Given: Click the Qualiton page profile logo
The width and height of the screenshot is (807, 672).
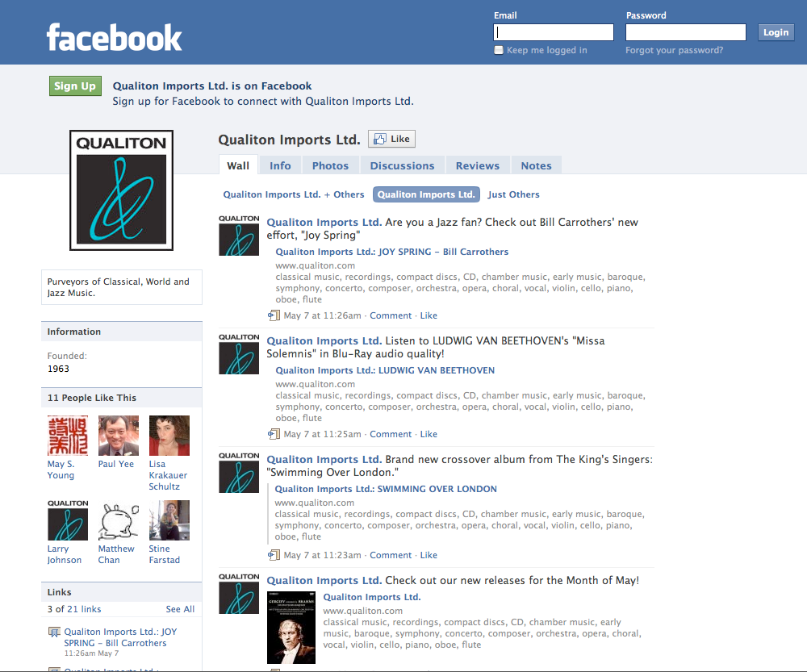Looking at the screenshot, I should point(121,190).
